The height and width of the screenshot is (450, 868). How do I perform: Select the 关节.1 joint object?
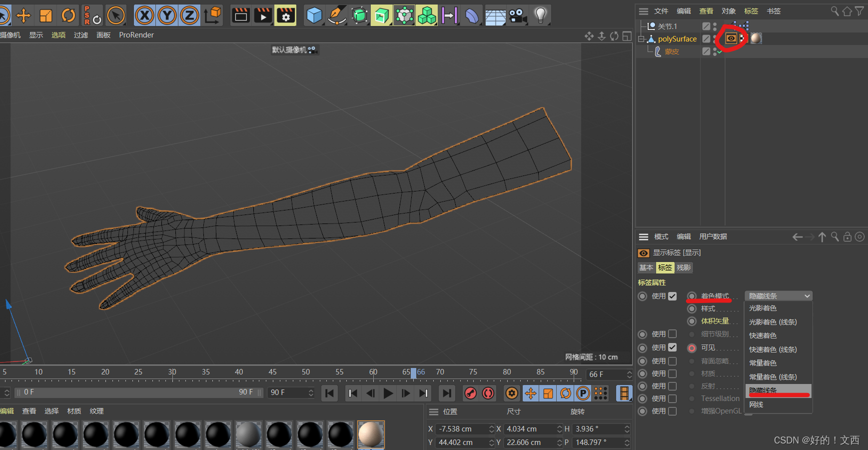667,26
